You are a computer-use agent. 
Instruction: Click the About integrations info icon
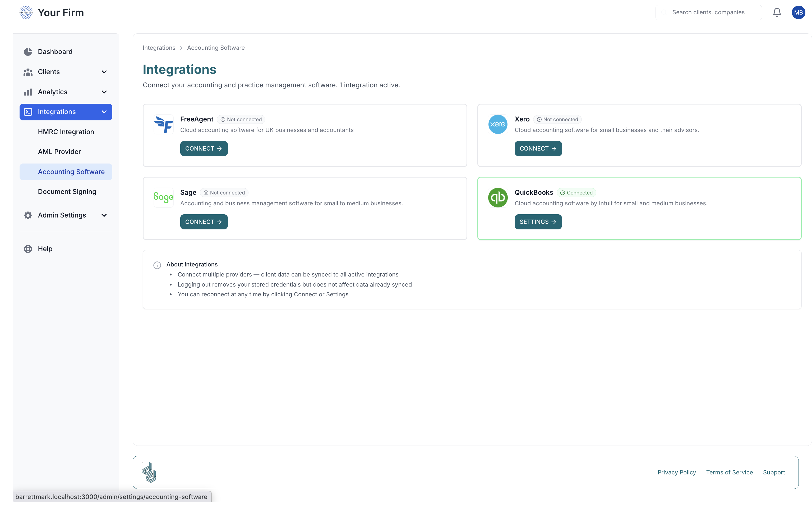click(157, 265)
